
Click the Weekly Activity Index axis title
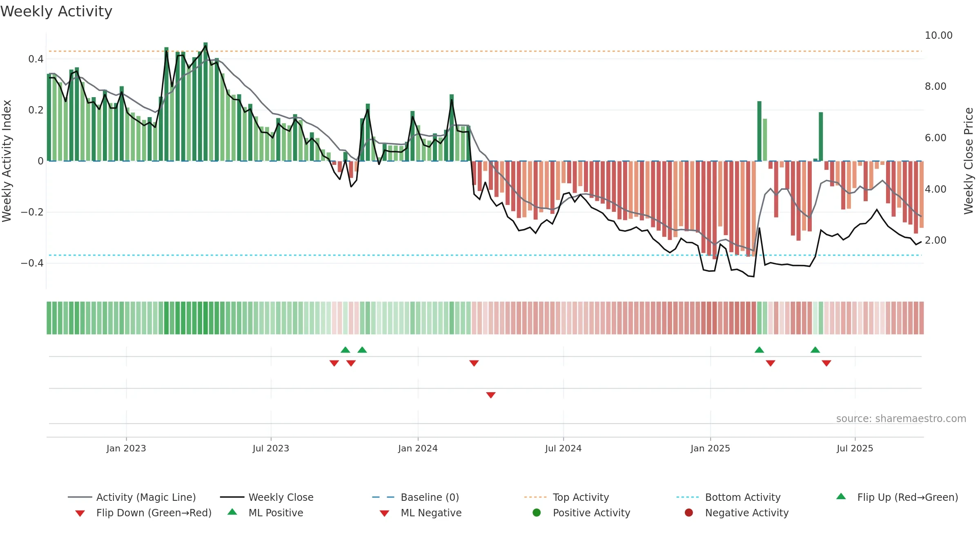(7, 161)
